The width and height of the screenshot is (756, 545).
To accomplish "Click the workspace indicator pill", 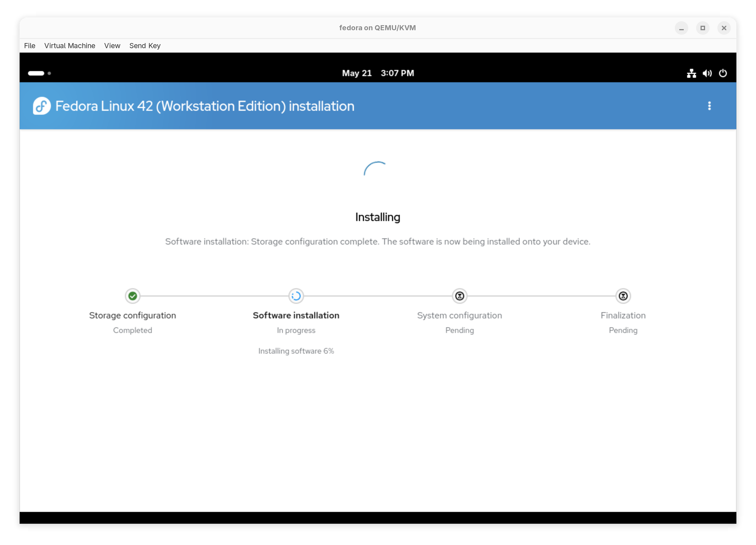I will pos(36,73).
